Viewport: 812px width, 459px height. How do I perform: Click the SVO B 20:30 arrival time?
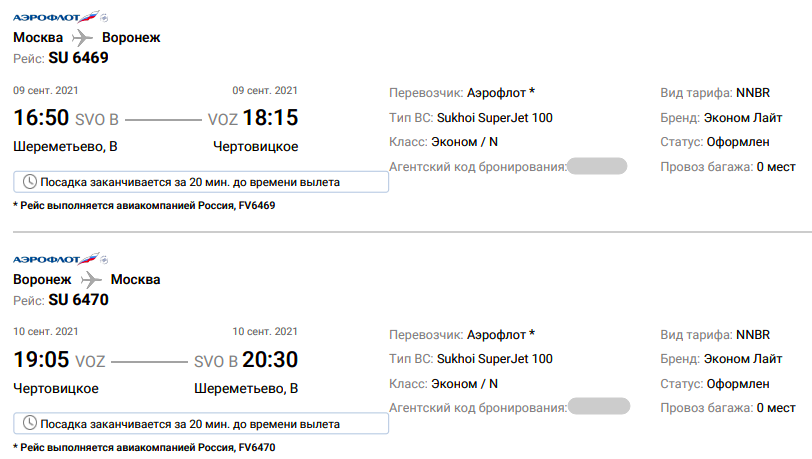246,360
